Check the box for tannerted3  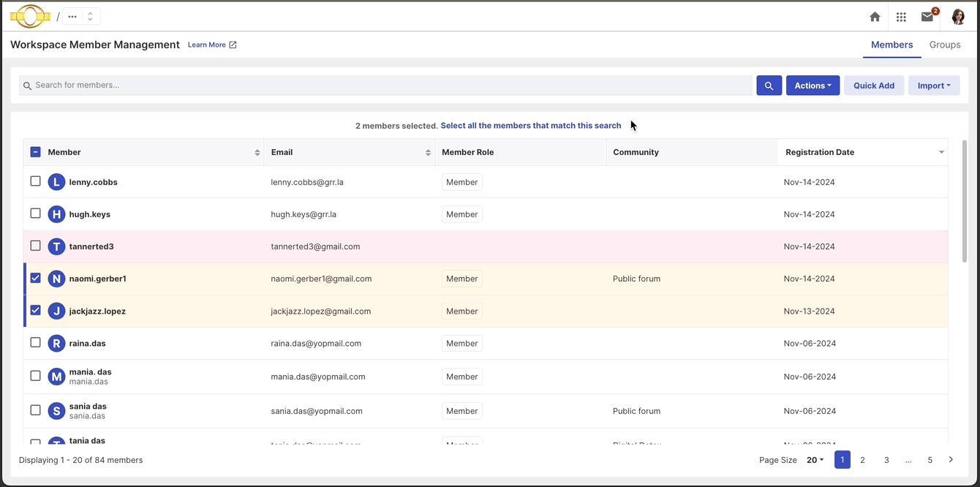[x=35, y=246]
